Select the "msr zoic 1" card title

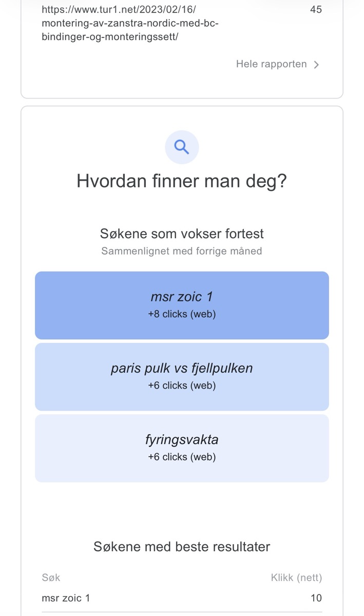pyautogui.click(x=182, y=297)
